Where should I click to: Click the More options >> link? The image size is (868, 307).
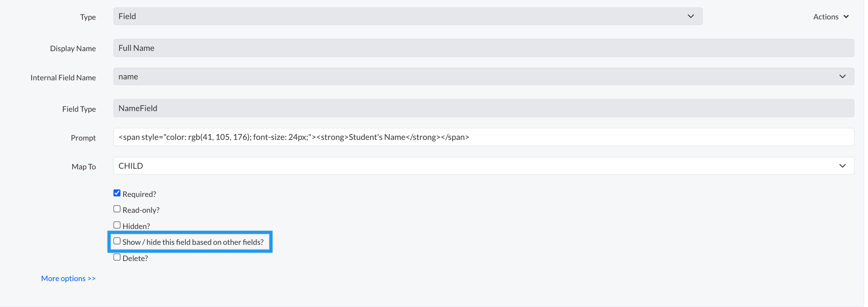[68, 279]
